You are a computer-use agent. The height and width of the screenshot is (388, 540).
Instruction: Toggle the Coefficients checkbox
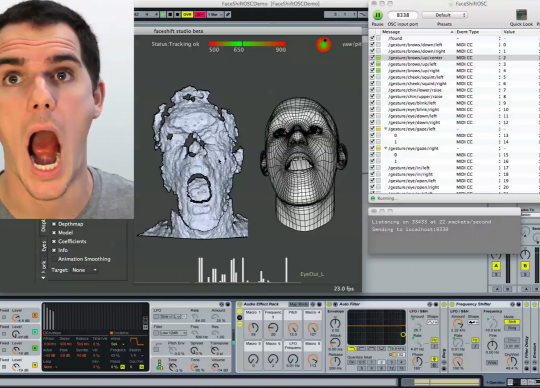pos(54,241)
